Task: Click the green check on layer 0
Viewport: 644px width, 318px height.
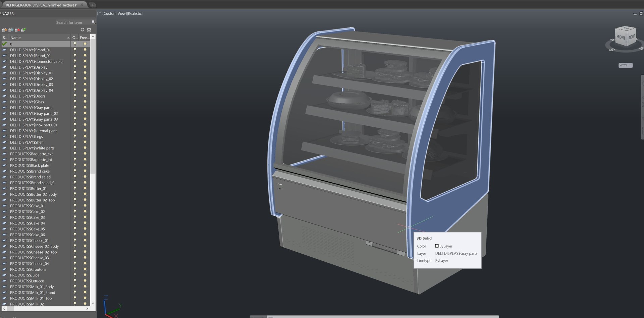Action: tap(4, 44)
